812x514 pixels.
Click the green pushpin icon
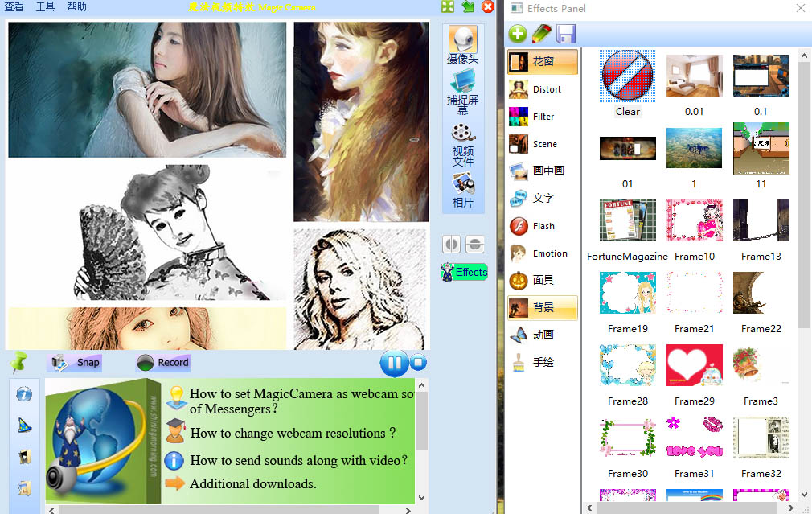(18, 362)
